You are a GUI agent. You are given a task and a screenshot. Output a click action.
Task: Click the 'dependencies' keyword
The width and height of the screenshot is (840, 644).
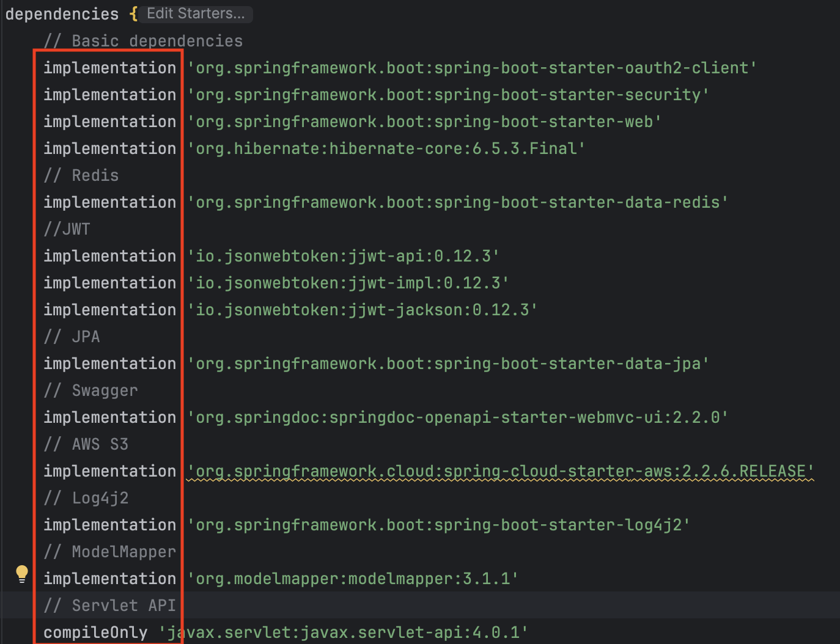click(62, 14)
